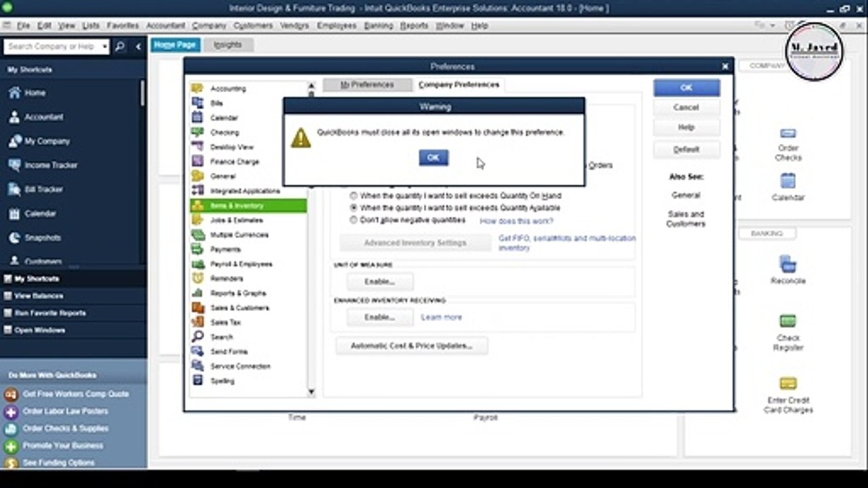The height and width of the screenshot is (488, 868).
Task: Open the Enter Credit Card Charges icon
Action: click(x=788, y=384)
